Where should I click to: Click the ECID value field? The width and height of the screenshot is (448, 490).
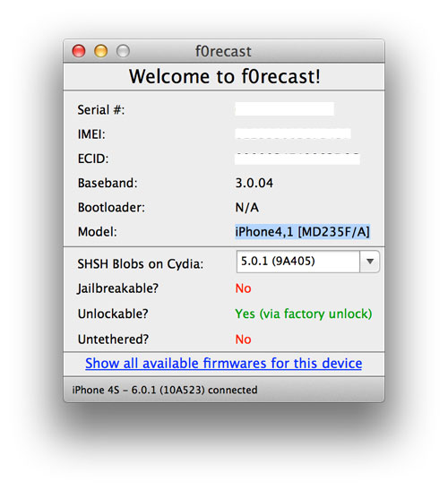click(x=297, y=159)
